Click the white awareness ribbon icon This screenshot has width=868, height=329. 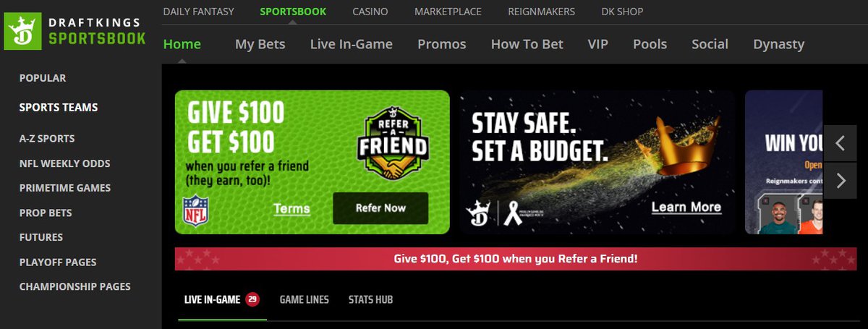click(513, 212)
